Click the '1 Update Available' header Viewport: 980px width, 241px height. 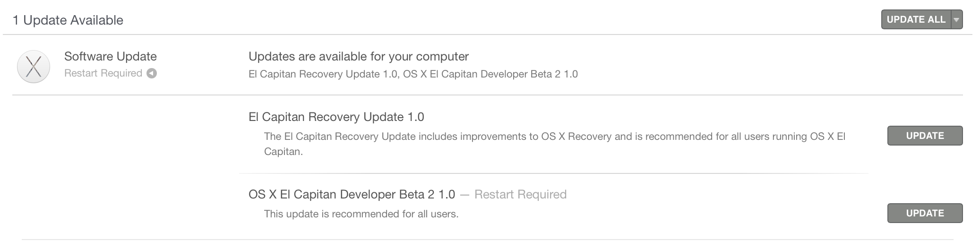[x=68, y=20]
